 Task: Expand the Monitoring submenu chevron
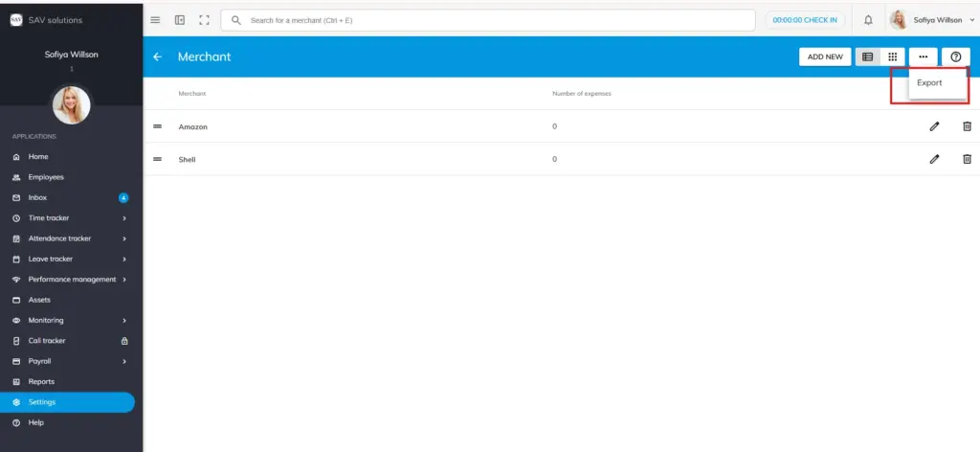[x=124, y=320]
